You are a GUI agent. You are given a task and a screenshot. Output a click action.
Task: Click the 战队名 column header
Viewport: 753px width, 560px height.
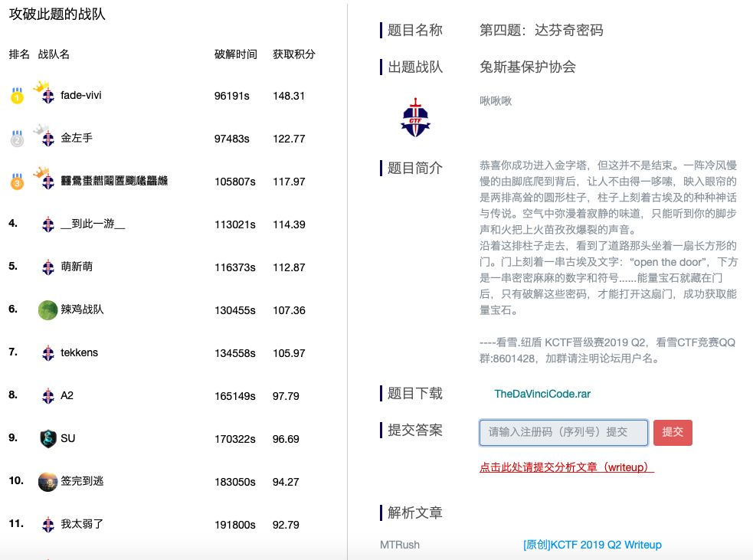54,54
